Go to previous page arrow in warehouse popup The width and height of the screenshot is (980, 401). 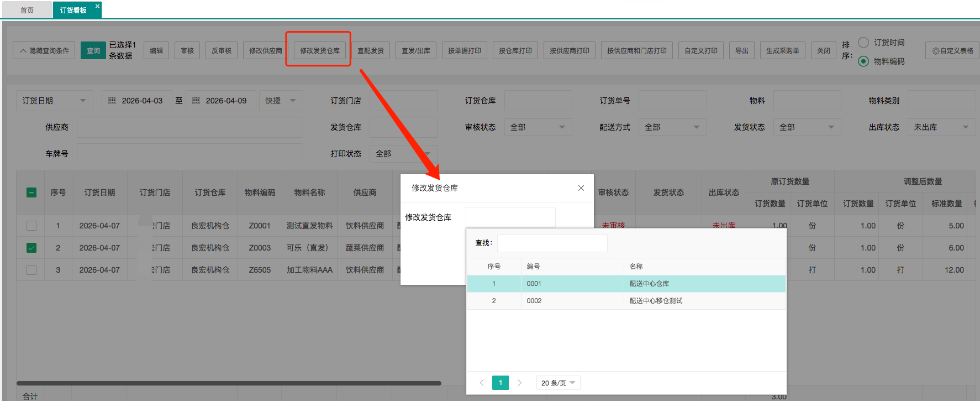[482, 383]
